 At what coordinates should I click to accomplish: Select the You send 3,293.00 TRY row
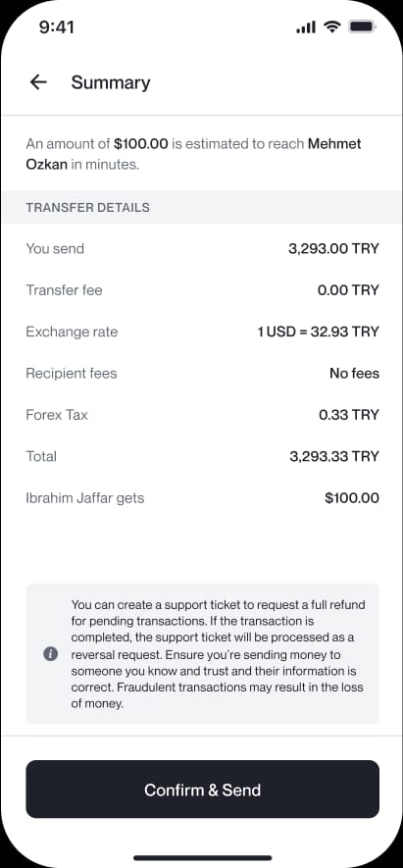pos(203,248)
